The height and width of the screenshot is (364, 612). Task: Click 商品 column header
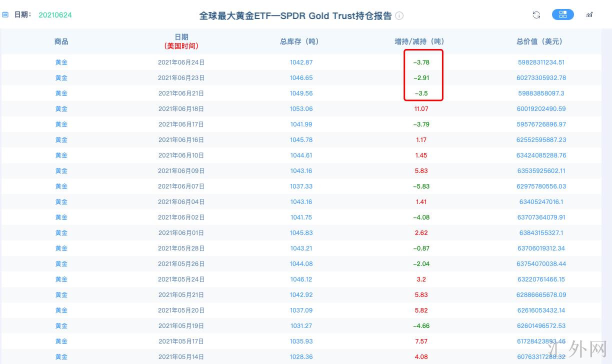click(x=61, y=41)
